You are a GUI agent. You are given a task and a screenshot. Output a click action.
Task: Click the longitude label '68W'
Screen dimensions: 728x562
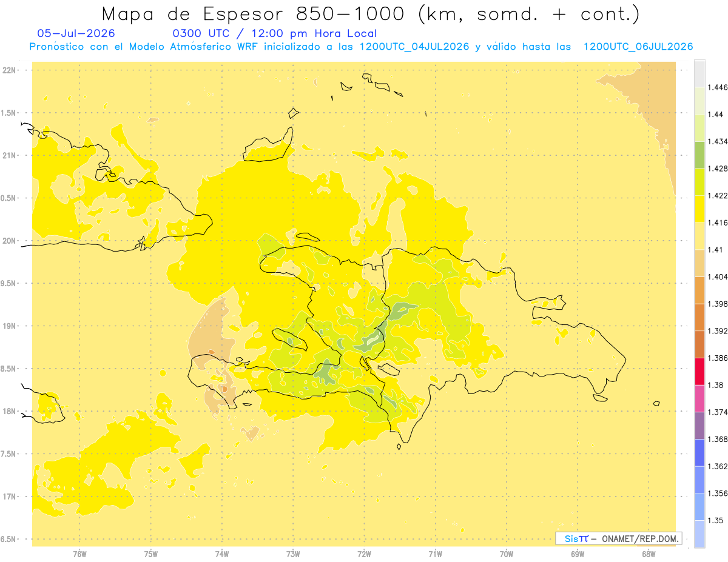coord(649,554)
